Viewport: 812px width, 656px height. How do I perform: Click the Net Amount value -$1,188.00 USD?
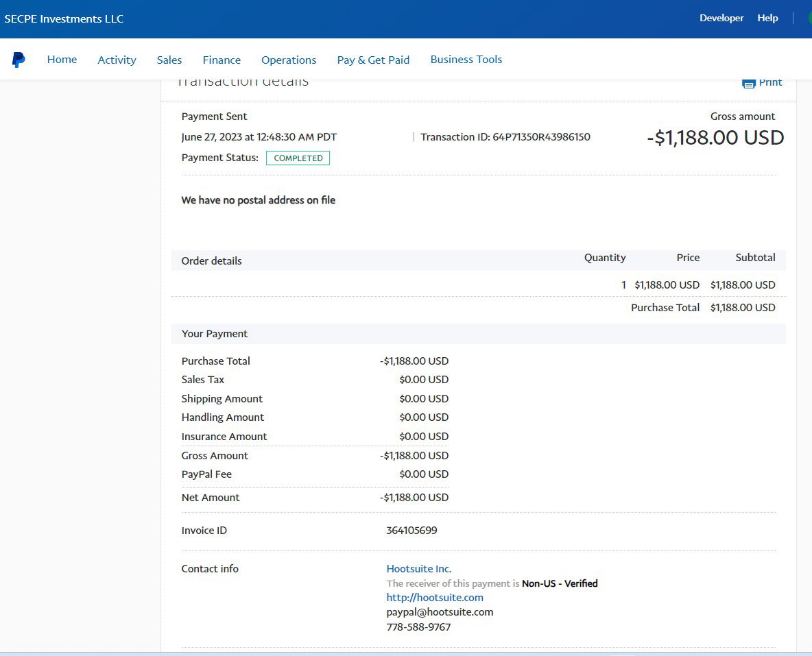point(414,498)
